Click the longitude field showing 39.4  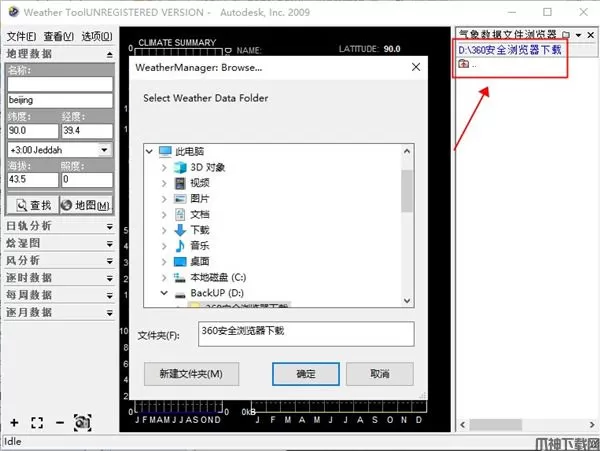pos(87,131)
